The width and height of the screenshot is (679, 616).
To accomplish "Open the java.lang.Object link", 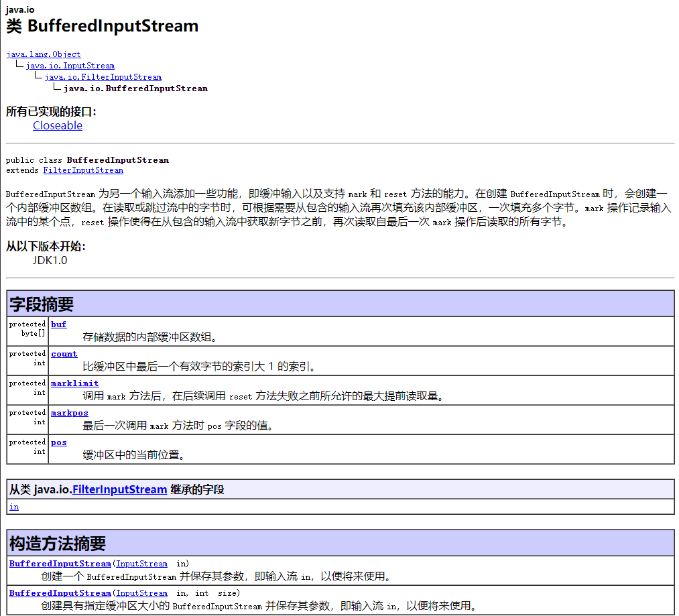I will coord(44,54).
